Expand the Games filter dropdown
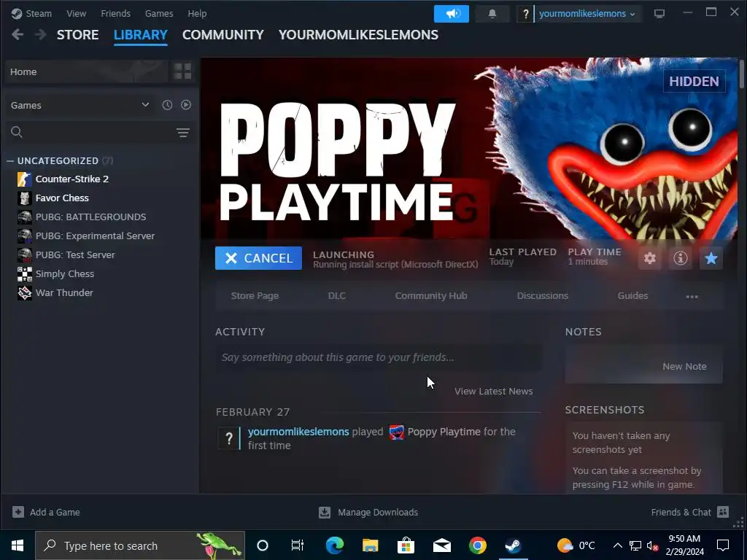This screenshot has height=560, width=747. [x=145, y=105]
